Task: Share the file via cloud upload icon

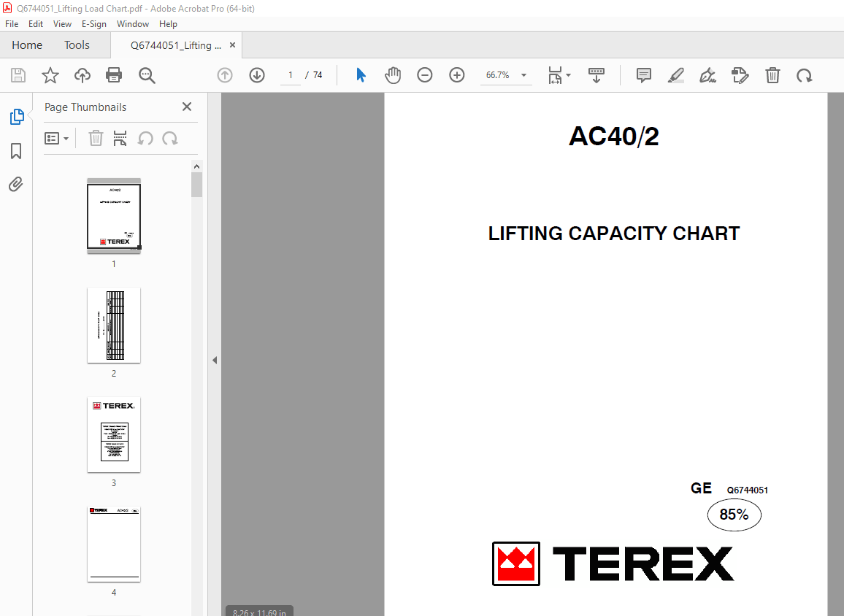Action: pos(82,75)
